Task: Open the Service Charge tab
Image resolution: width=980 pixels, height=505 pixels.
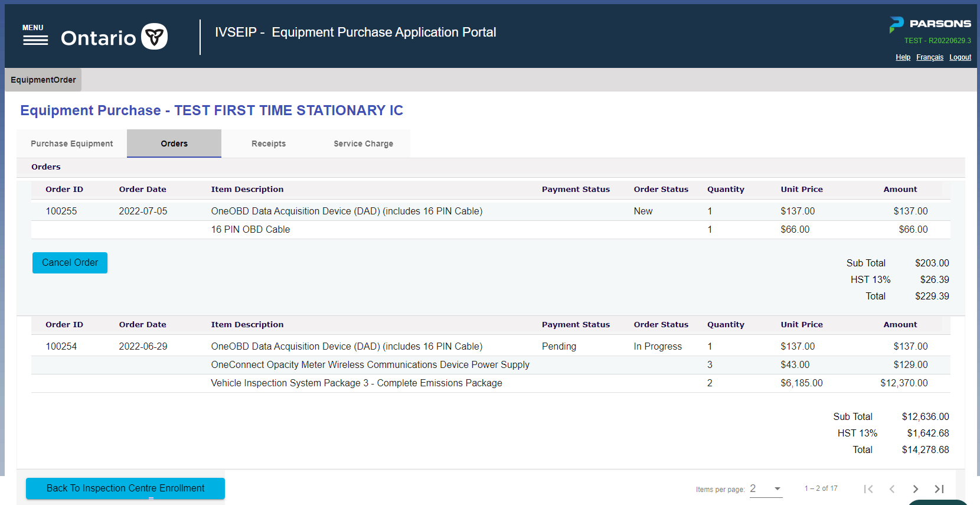Action: point(363,144)
